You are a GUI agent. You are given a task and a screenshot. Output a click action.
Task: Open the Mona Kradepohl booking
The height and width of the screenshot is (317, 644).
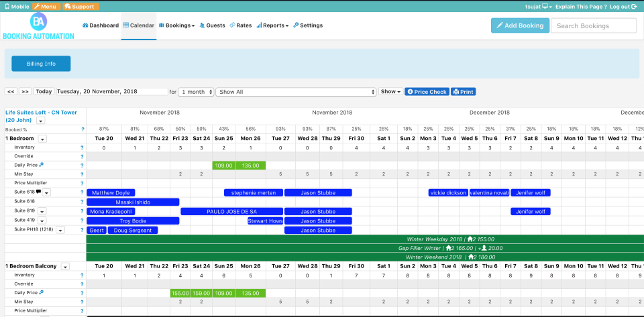tap(111, 212)
